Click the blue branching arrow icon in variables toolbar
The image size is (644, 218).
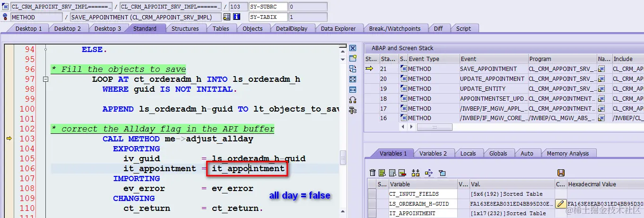[429, 173]
